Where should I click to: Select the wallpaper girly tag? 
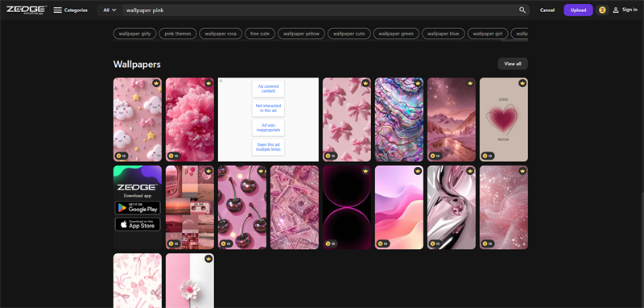click(134, 34)
